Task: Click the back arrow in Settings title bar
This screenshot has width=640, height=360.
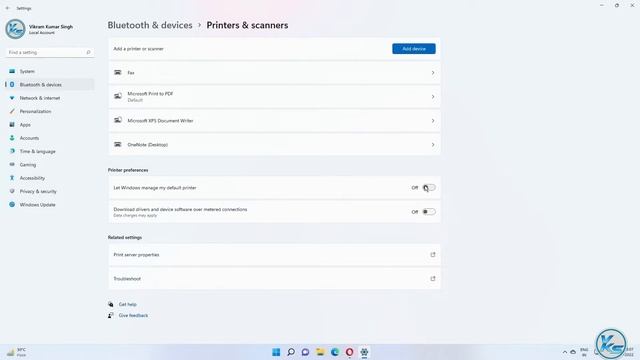Action: tap(8, 8)
